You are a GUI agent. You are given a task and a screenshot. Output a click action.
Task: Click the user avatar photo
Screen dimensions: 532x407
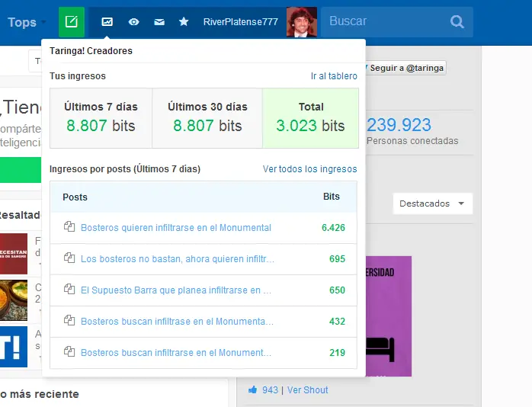click(302, 22)
